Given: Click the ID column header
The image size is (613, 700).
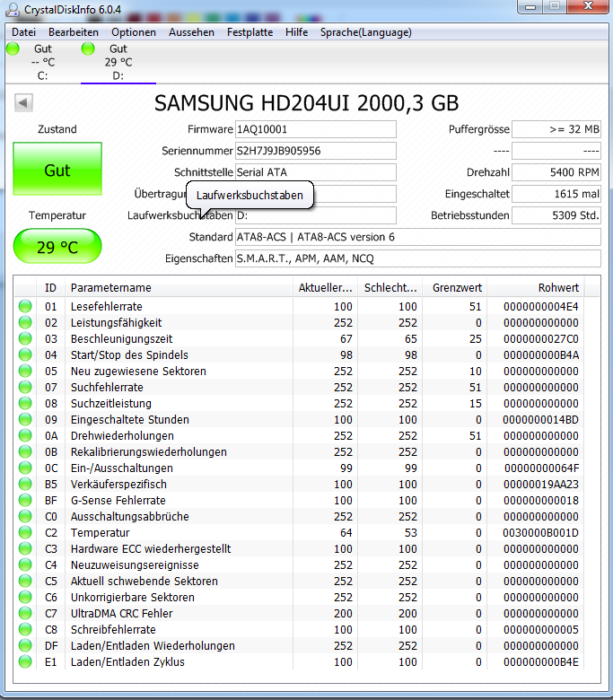Looking at the screenshot, I should [x=50, y=288].
